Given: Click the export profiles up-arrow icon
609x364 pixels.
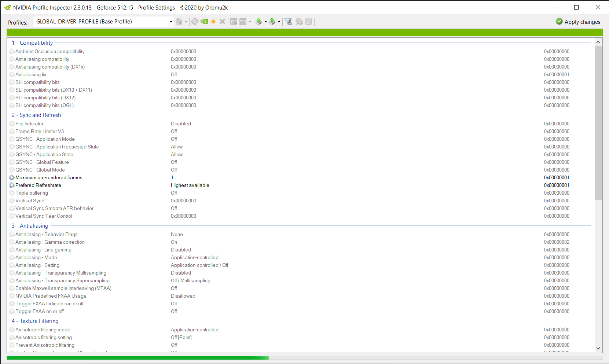Looking at the screenshot, I should coord(259,22).
